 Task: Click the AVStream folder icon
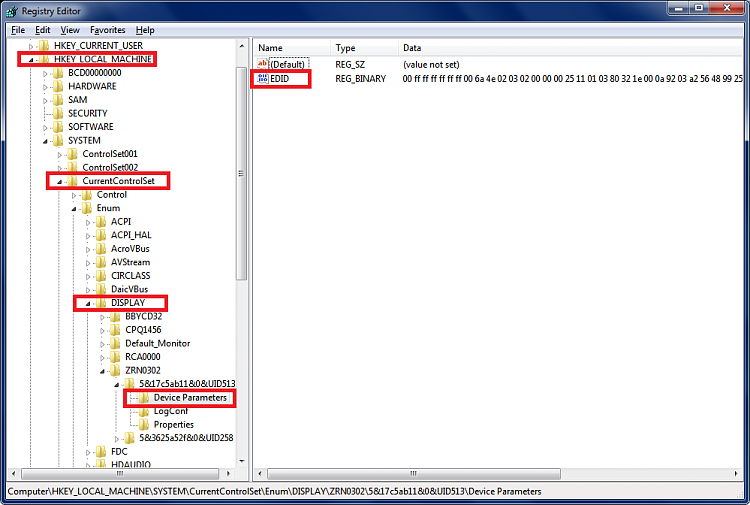coord(101,262)
